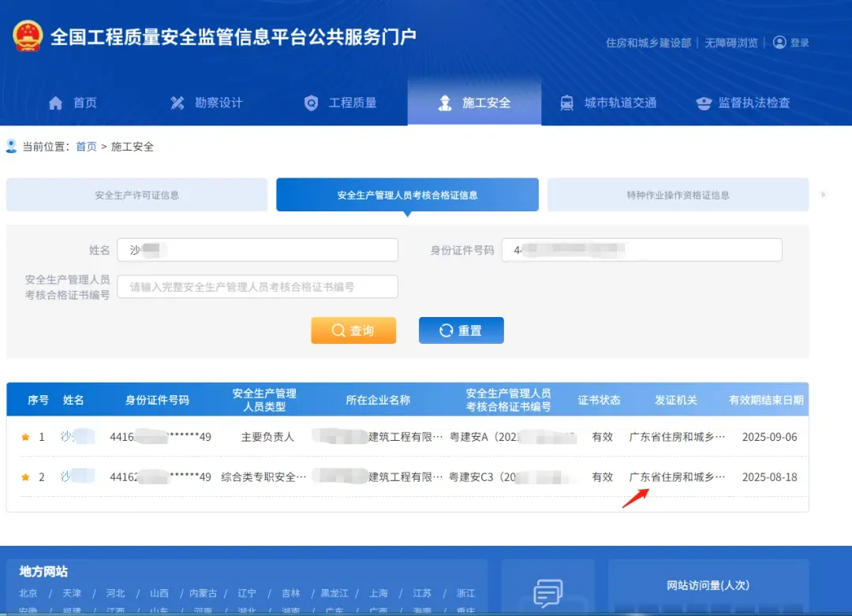852x616 pixels.
Task: Click the user avatar icon beside 登录
Action: pyautogui.click(x=779, y=43)
